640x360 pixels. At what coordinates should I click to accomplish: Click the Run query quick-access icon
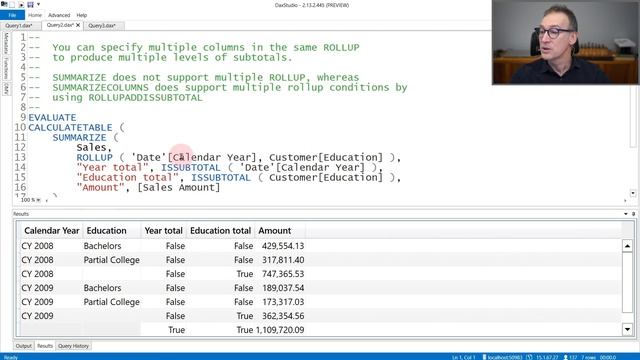(x=21, y=4)
